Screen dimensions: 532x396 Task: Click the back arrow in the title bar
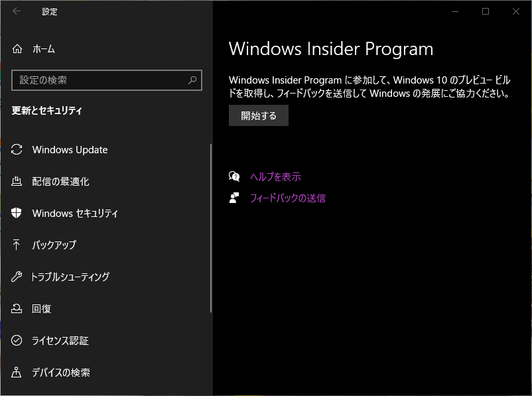click(17, 11)
